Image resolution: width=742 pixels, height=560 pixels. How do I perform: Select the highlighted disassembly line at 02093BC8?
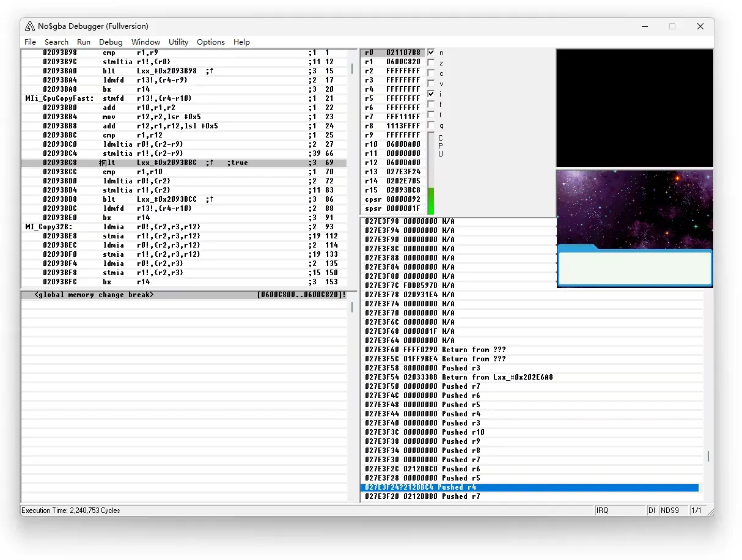183,163
